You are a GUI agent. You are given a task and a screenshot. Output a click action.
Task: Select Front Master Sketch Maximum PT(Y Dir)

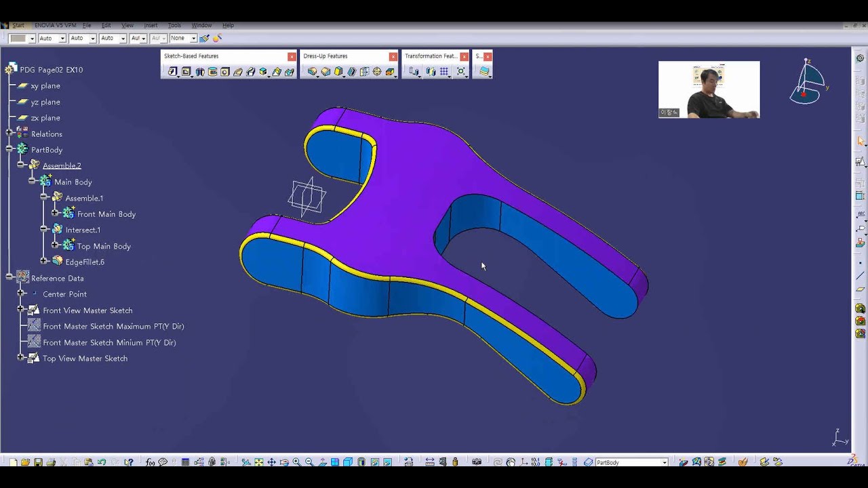(113, 326)
